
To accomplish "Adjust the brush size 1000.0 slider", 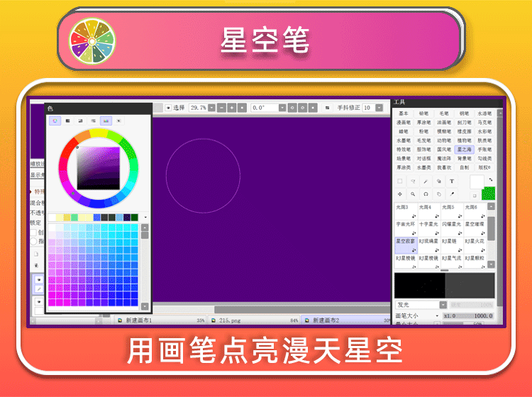I will 468,316.
